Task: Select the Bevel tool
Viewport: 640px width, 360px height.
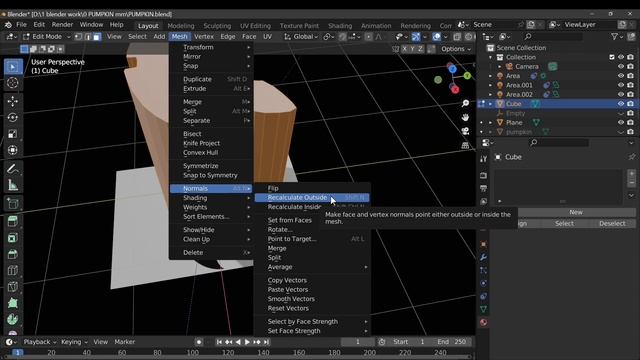Action: 13,254
